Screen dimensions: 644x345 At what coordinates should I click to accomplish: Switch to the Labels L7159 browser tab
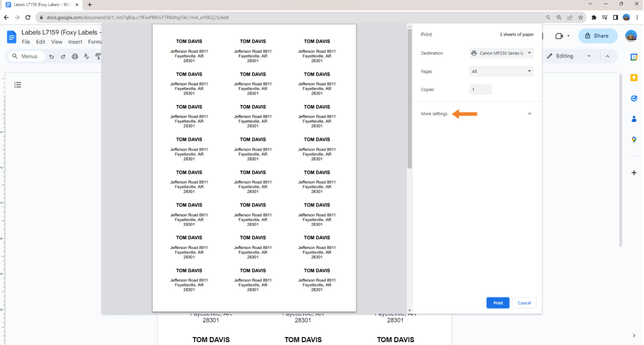42,5
